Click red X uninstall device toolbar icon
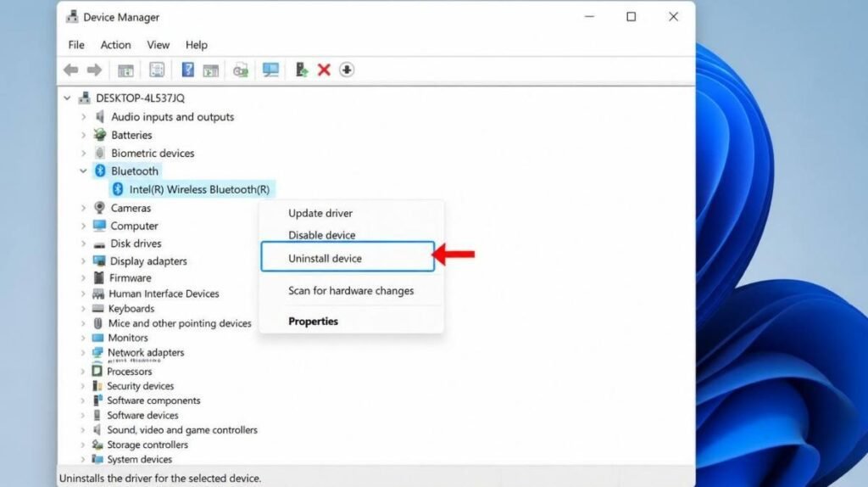The image size is (868, 487). click(x=324, y=70)
